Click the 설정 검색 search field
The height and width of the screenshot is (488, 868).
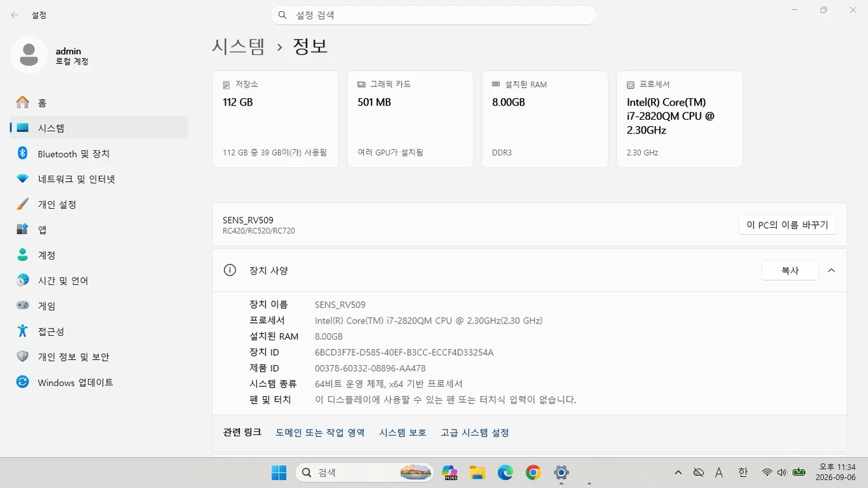pyautogui.click(x=433, y=15)
